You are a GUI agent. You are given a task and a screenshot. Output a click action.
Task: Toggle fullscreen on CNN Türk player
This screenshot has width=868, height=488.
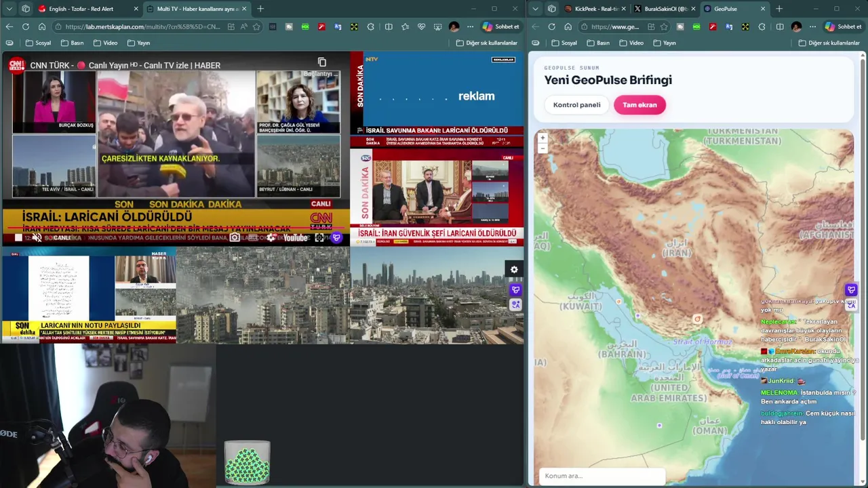pyautogui.click(x=319, y=237)
